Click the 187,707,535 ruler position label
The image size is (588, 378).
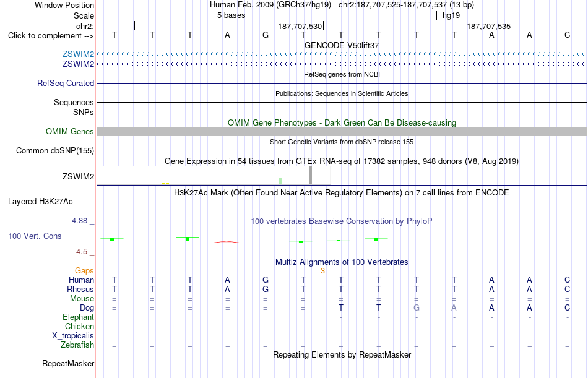coord(488,26)
